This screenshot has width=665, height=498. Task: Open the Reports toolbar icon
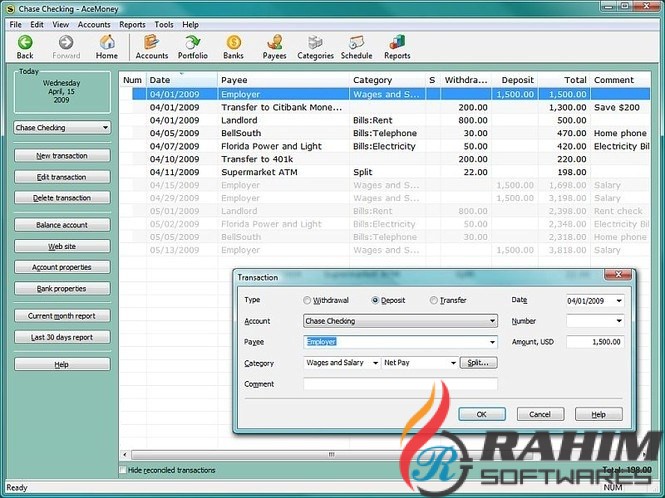coord(397,47)
